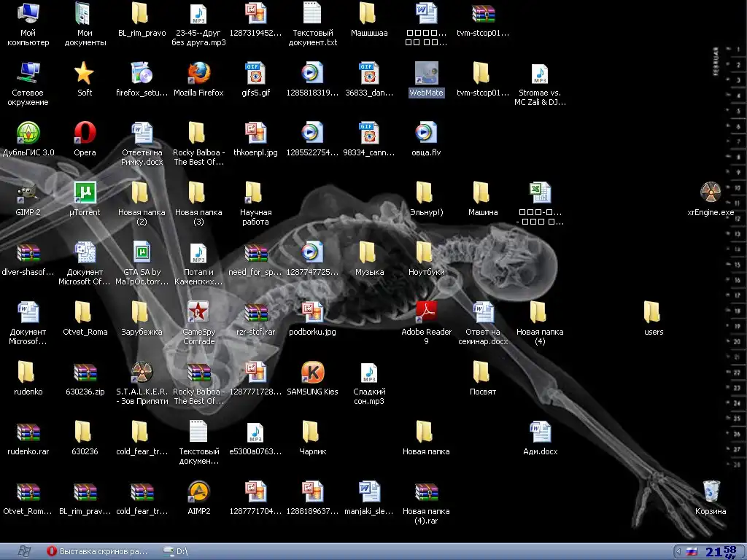Select the xrEngine.exe icon
The height and width of the screenshot is (560, 747).
711,193
